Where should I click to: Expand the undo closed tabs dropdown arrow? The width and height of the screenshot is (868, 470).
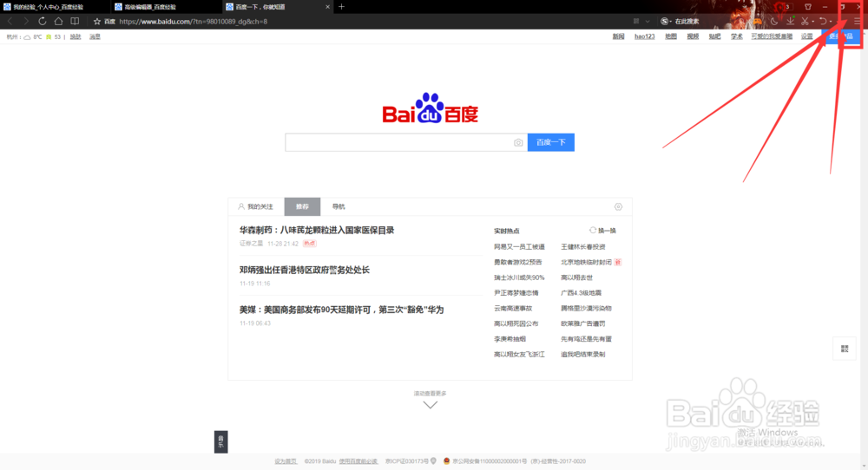pos(831,23)
